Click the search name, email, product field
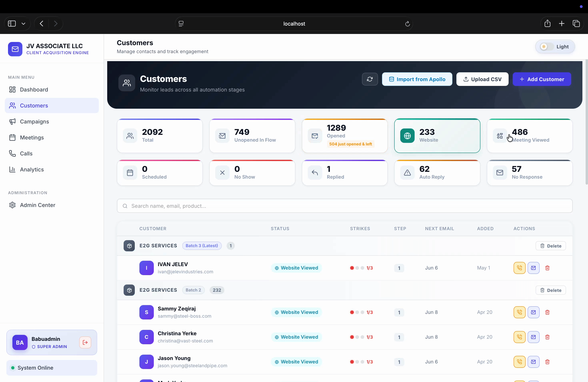Screen dimensions: 588x382 click(x=344, y=206)
